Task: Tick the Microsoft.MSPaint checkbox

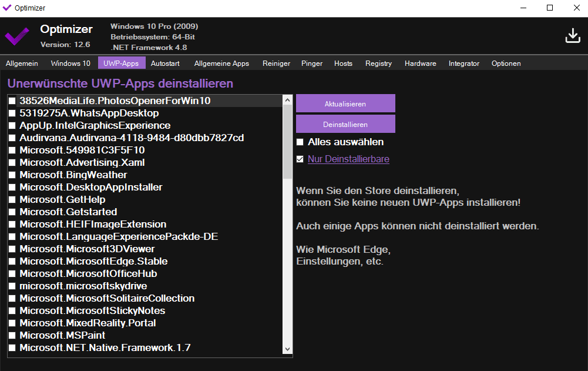Action: point(12,335)
